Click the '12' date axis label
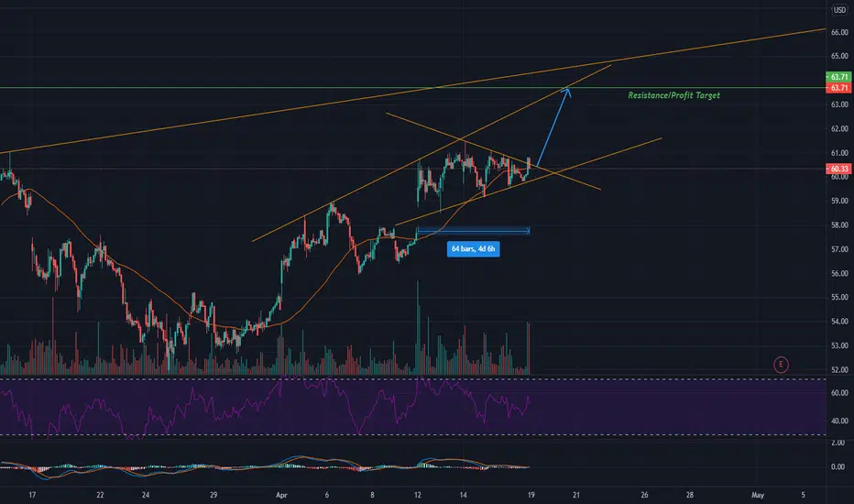 (417, 495)
